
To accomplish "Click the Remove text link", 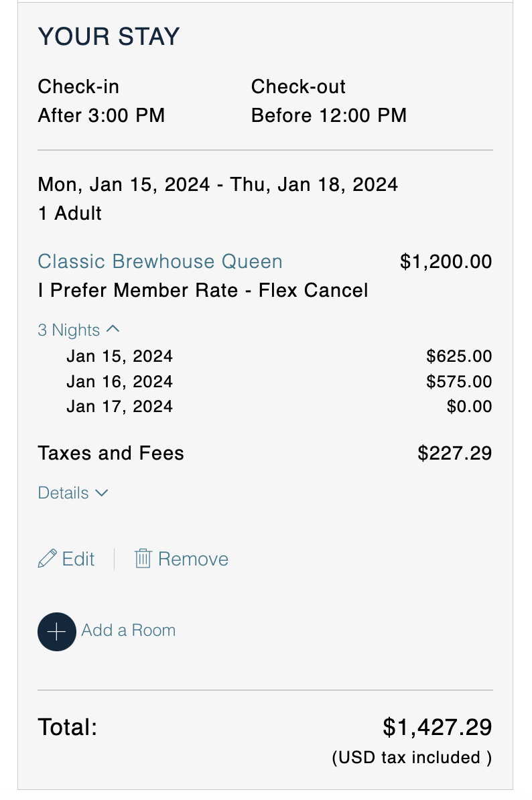I will (x=193, y=559).
